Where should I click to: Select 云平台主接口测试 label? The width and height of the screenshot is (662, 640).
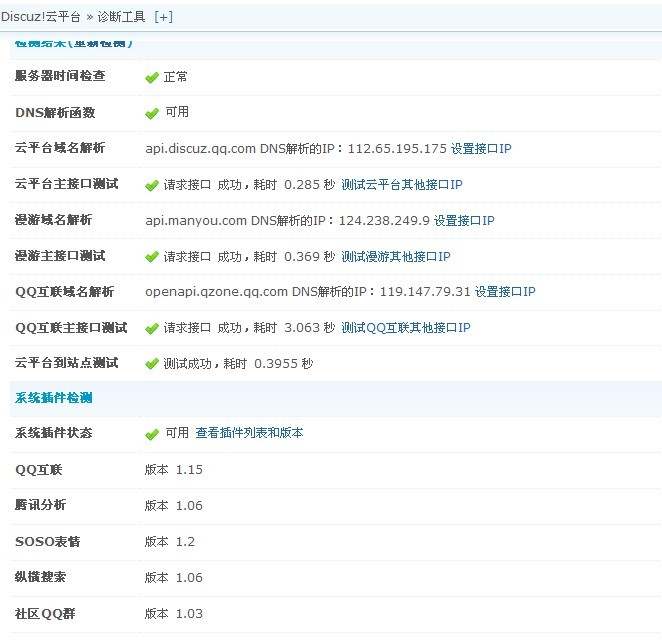(x=66, y=184)
